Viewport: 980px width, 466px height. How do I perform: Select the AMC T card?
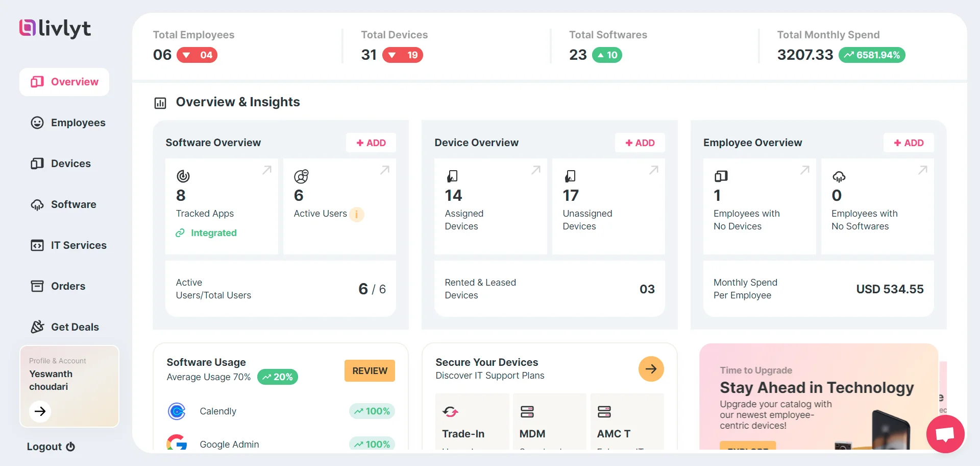coord(627,422)
